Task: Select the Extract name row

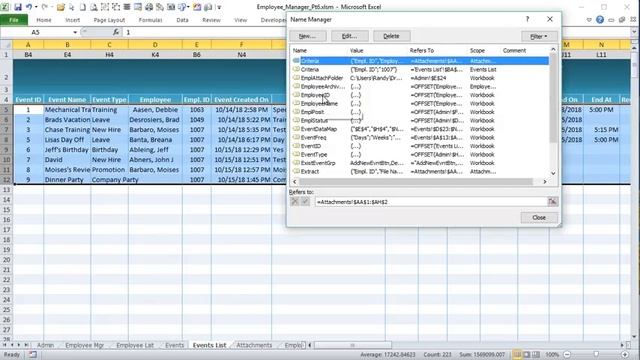Action: pos(420,171)
